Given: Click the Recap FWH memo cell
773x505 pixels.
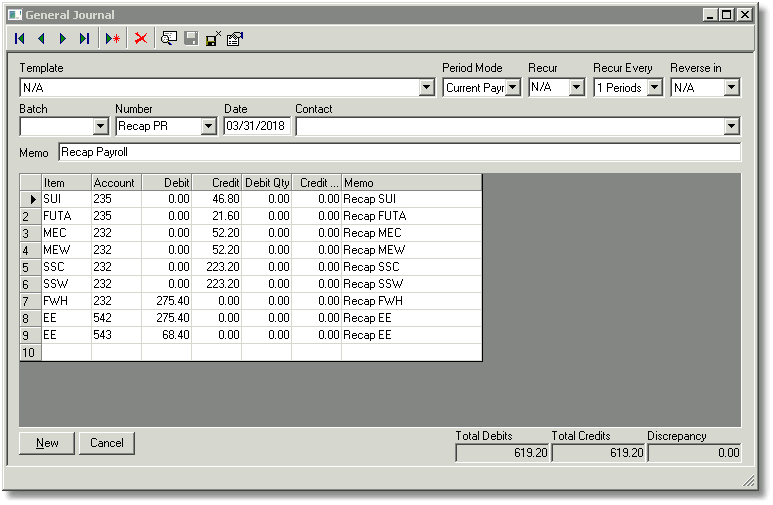Looking at the screenshot, I should tap(412, 301).
